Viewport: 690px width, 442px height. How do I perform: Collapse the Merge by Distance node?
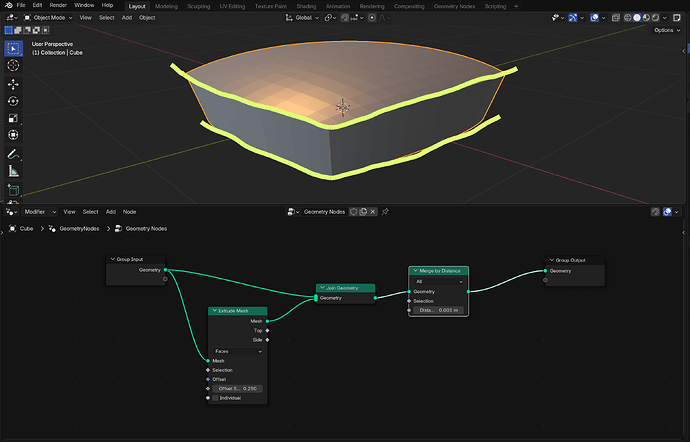415,271
